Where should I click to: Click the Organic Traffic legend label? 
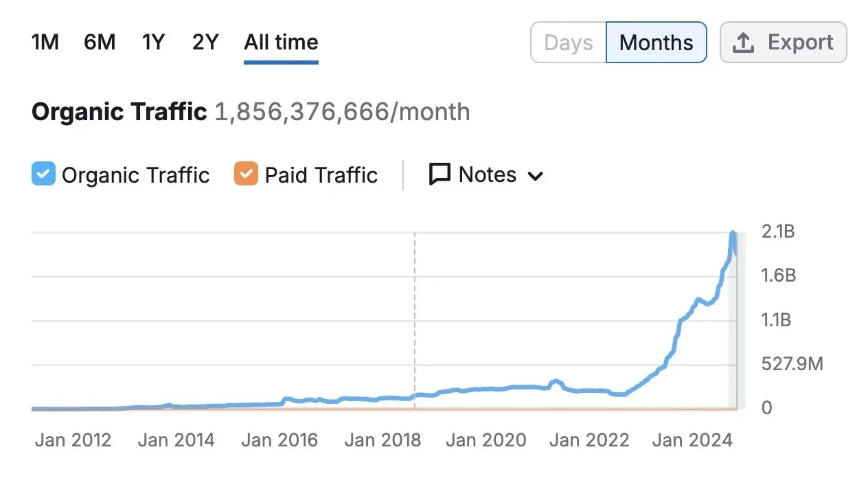tap(135, 174)
